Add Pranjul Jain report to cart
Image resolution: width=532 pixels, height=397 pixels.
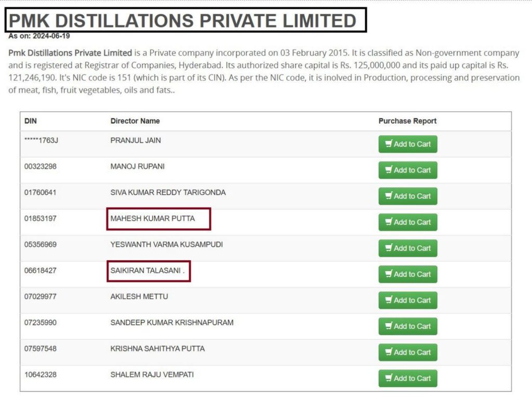tap(408, 144)
